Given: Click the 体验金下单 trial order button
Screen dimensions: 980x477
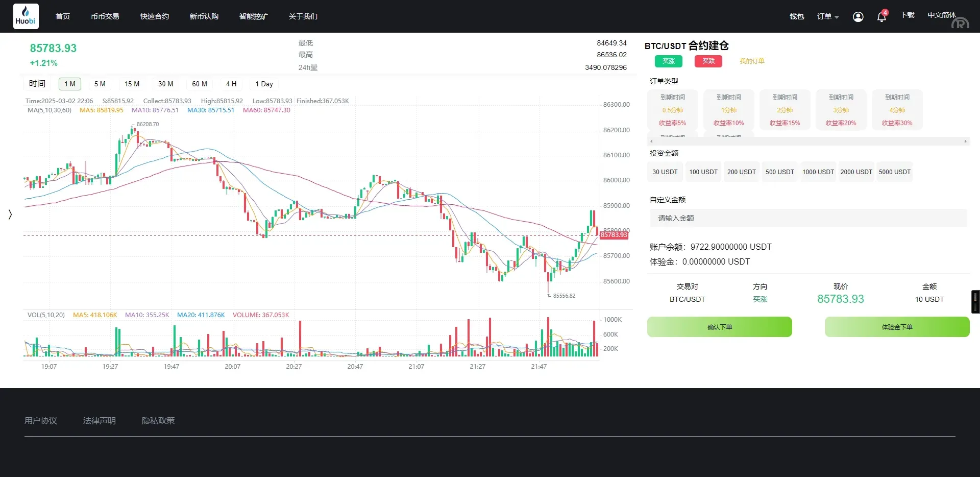Looking at the screenshot, I should tap(896, 327).
